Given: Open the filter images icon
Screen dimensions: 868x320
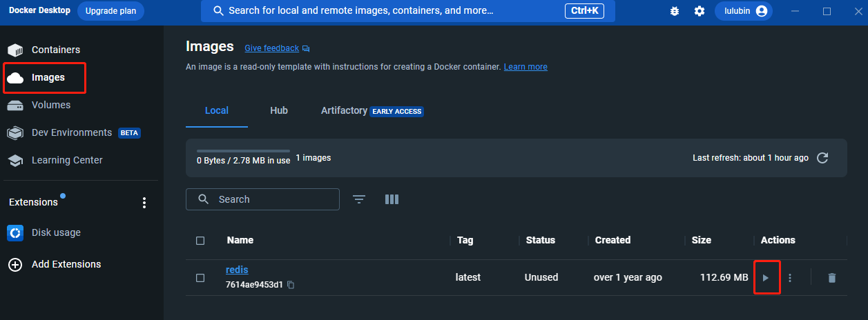Looking at the screenshot, I should pos(359,199).
